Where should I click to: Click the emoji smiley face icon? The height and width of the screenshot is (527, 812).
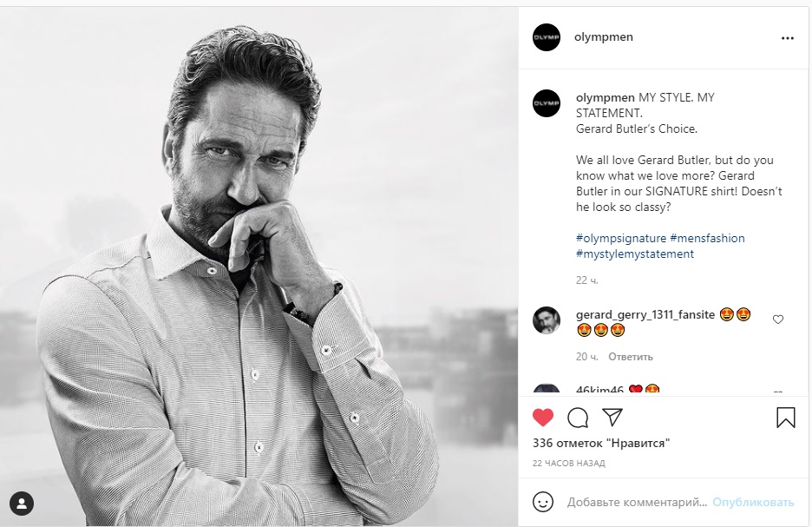pos(543,502)
